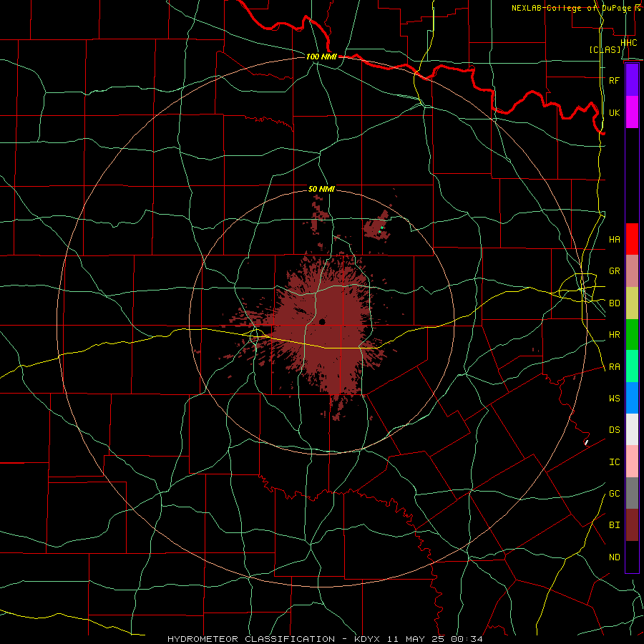Viewport: 644px width, 644px height.
Task: Click the Hydrometeor Classification KDYX title text
Action: [324, 639]
